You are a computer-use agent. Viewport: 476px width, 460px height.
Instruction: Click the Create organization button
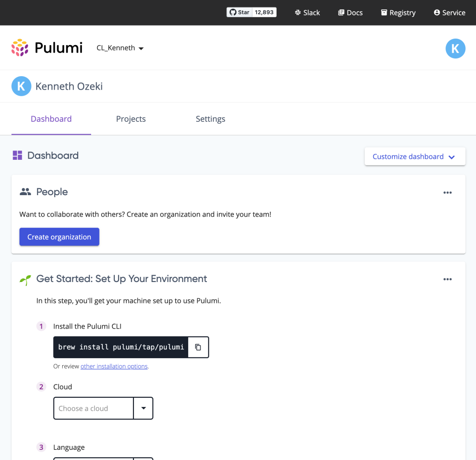[x=59, y=237]
